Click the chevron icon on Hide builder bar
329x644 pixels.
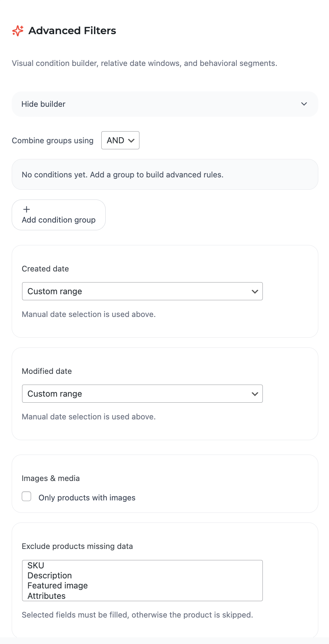pos(304,104)
